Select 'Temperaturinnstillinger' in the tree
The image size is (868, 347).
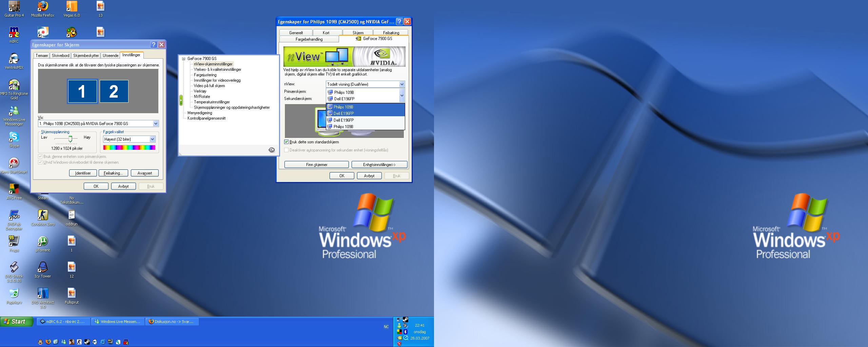[212, 102]
